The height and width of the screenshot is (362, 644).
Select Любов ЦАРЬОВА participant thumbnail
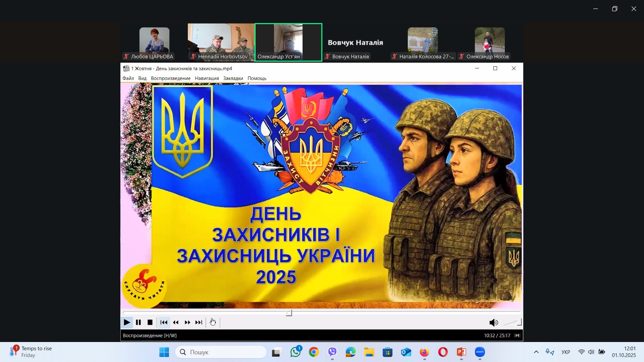coord(154,42)
